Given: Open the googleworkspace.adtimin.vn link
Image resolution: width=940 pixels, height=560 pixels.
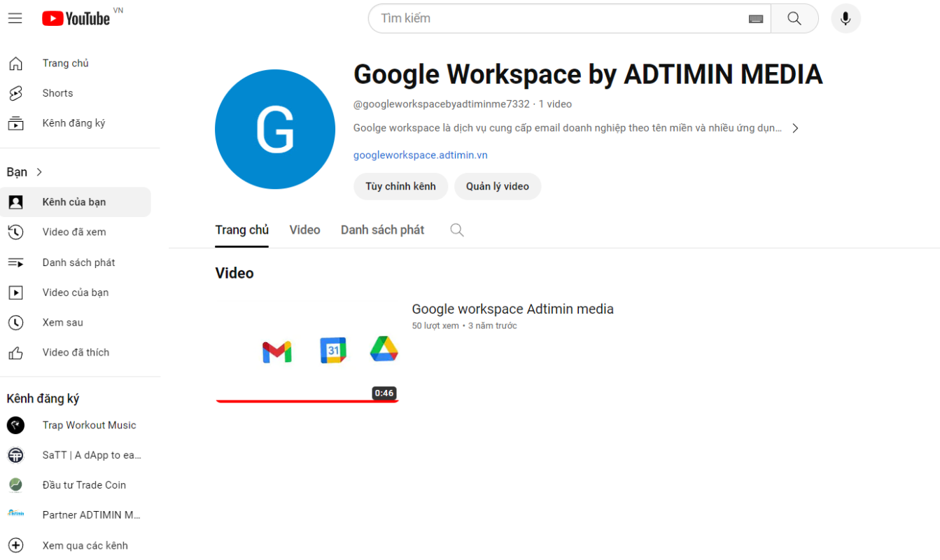Looking at the screenshot, I should pos(421,155).
